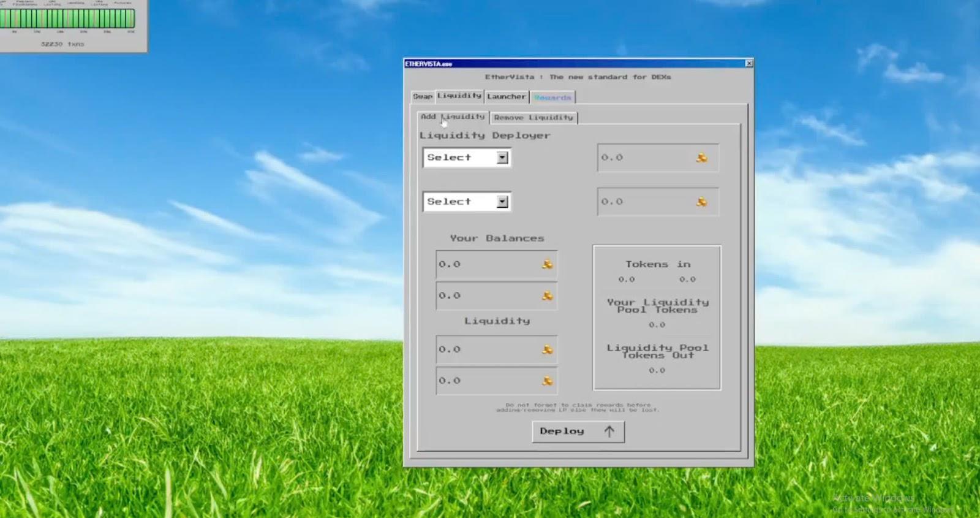Click amount field next to first Select dropdown
The image size is (980, 518).
tap(658, 158)
